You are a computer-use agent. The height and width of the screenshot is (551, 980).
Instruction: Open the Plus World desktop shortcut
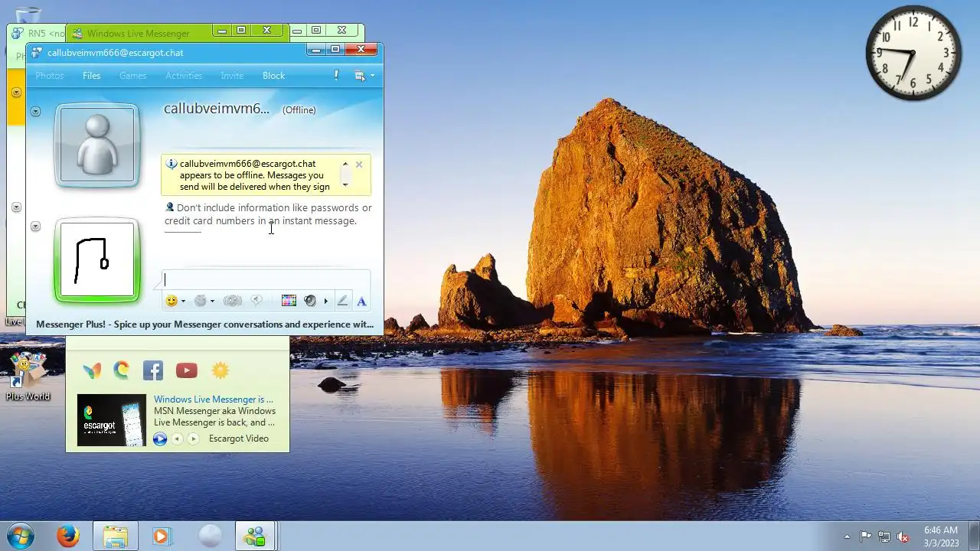pyautogui.click(x=28, y=377)
